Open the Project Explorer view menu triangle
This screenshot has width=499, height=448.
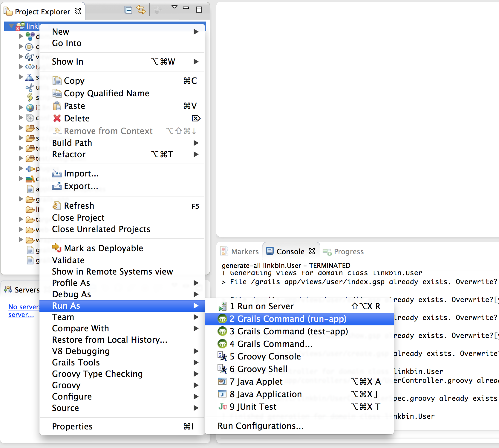click(175, 7)
